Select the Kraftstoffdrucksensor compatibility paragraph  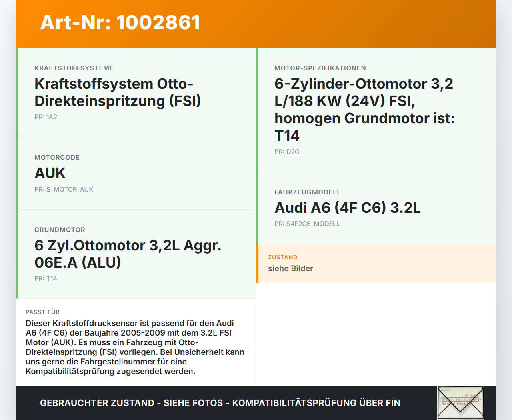pos(135,347)
